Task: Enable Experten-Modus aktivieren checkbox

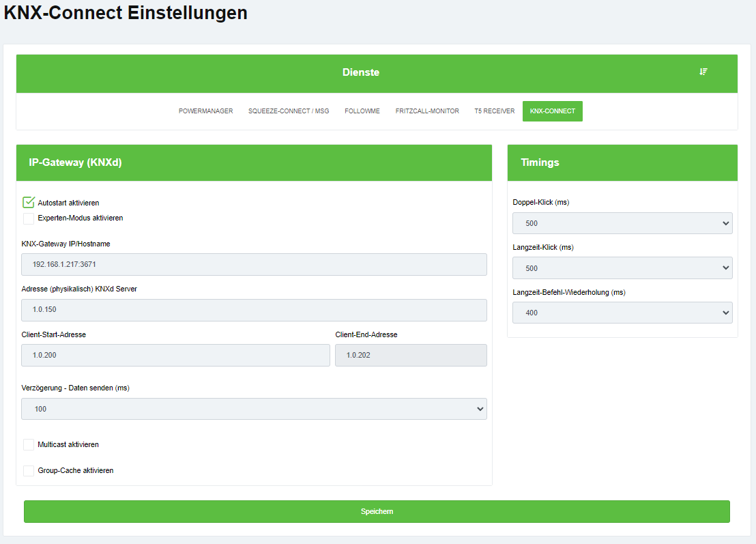Action: [x=29, y=218]
